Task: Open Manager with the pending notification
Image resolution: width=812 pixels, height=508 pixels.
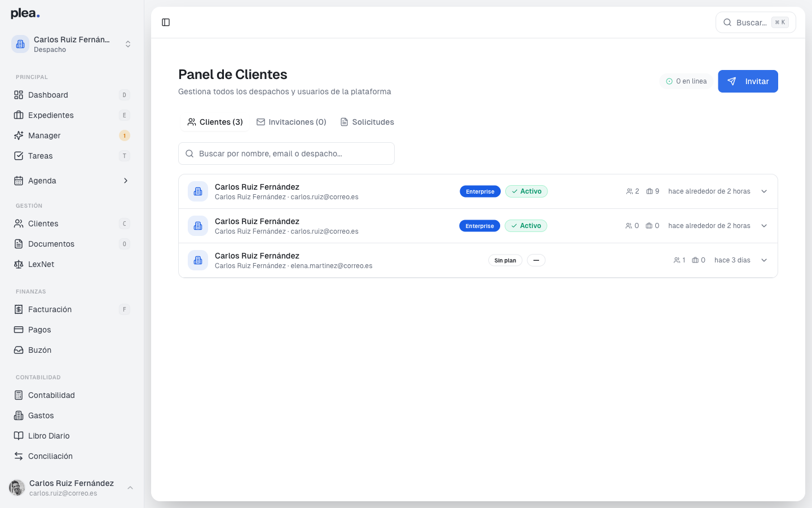Action: point(44,135)
